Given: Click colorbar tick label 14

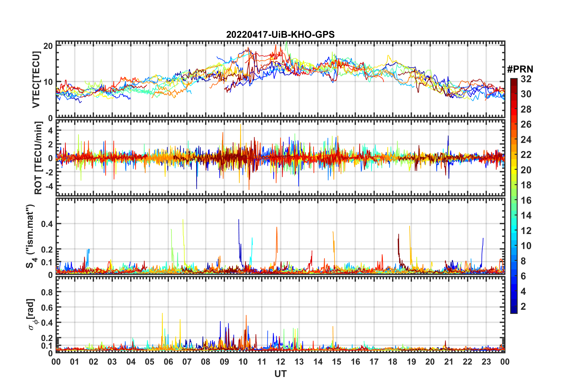Looking at the screenshot, I should click(526, 215).
